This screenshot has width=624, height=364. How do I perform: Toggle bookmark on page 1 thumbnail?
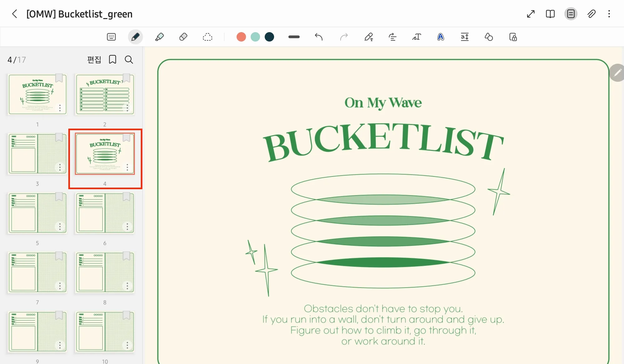(59, 78)
